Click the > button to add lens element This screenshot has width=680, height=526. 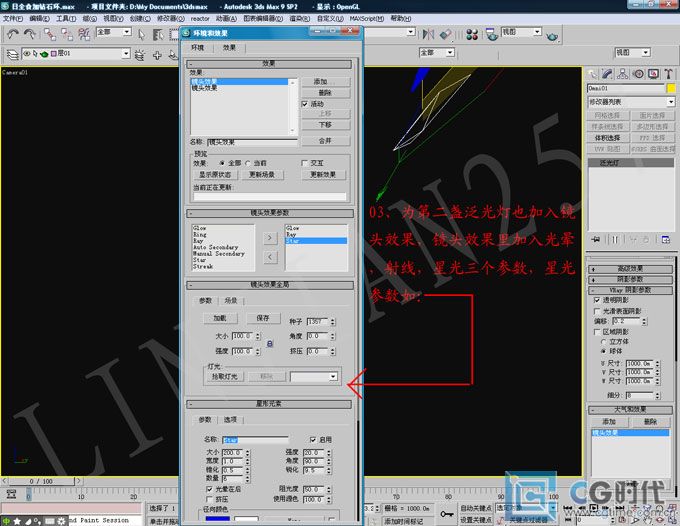click(x=270, y=238)
